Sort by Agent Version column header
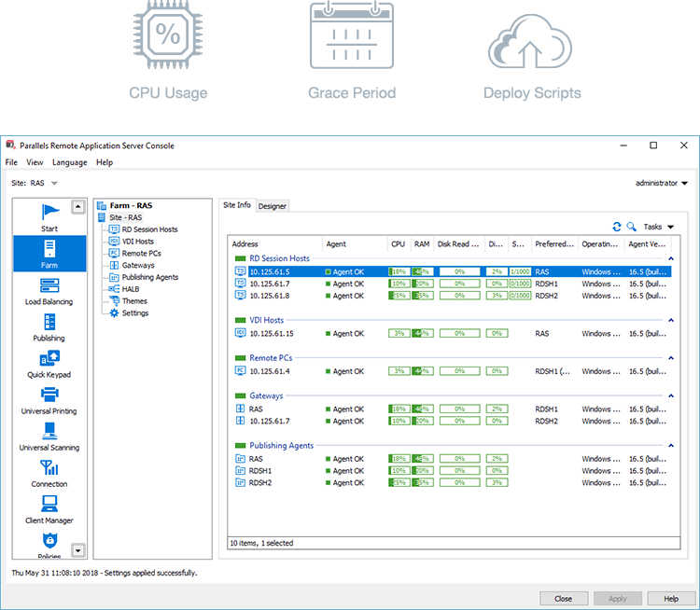 pos(648,244)
